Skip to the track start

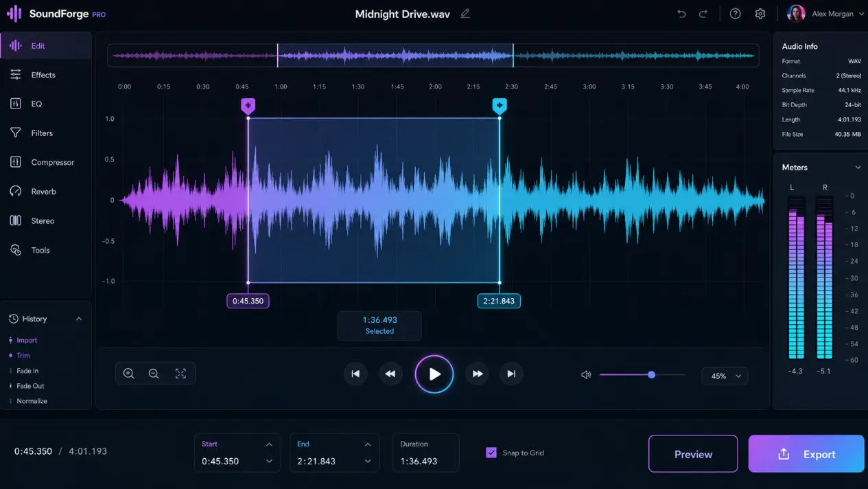(355, 374)
